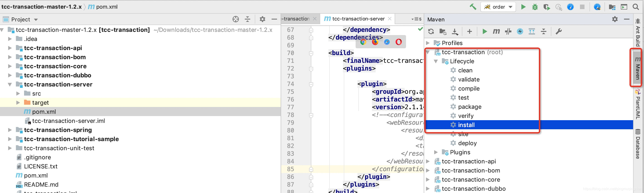The height and width of the screenshot is (193, 644).
Task: Open the 'order' run configuration dropdown
Action: (498, 7)
